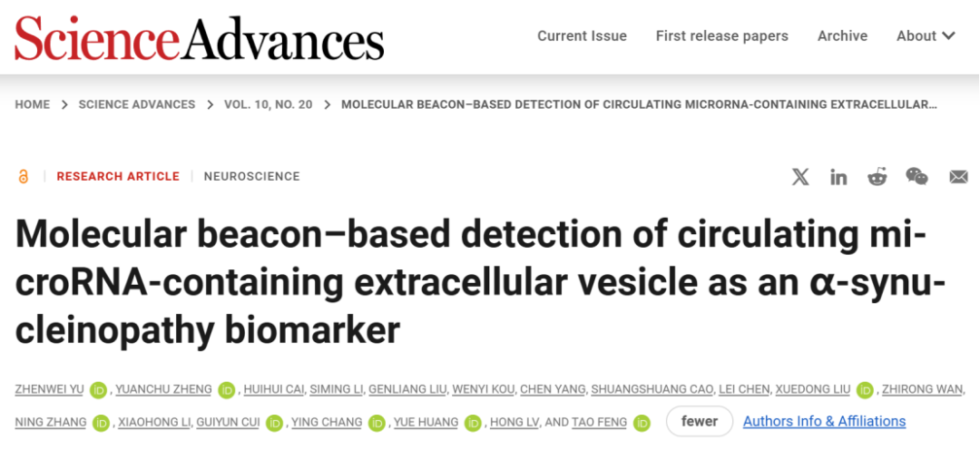
Task: Expand the About dropdown menu
Action: coord(926,36)
